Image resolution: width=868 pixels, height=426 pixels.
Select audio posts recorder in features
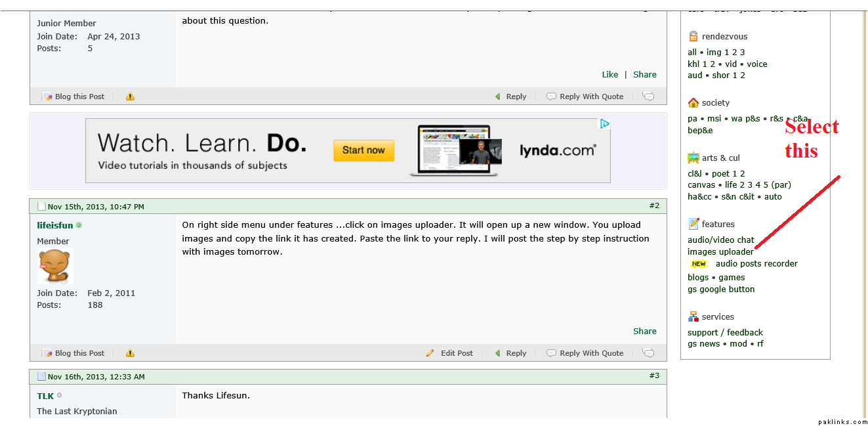[756, 264]
